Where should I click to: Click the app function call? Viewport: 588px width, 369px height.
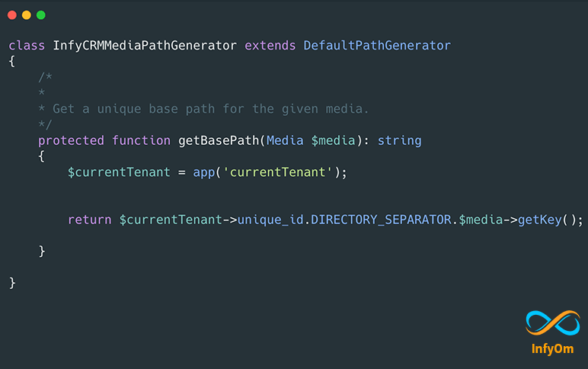204,172
